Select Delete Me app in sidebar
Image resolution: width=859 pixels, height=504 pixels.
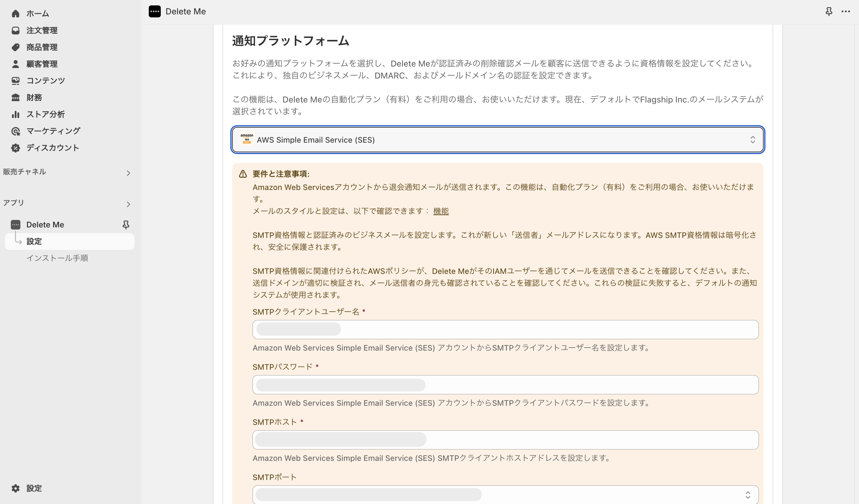45,224
